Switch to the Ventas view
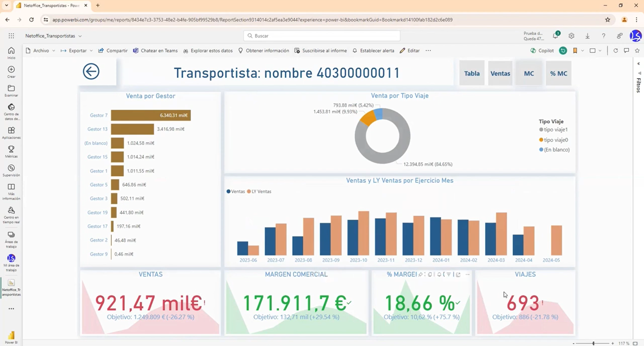Image resolution: width=644 pixels, height=346 pixels. pyautogui.click(x=500, y=73)
